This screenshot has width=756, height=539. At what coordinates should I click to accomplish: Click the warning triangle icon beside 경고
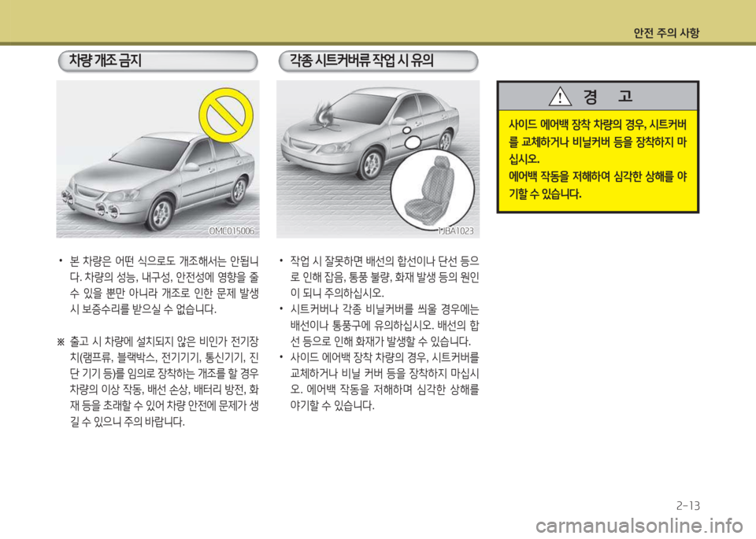point(560,96)
